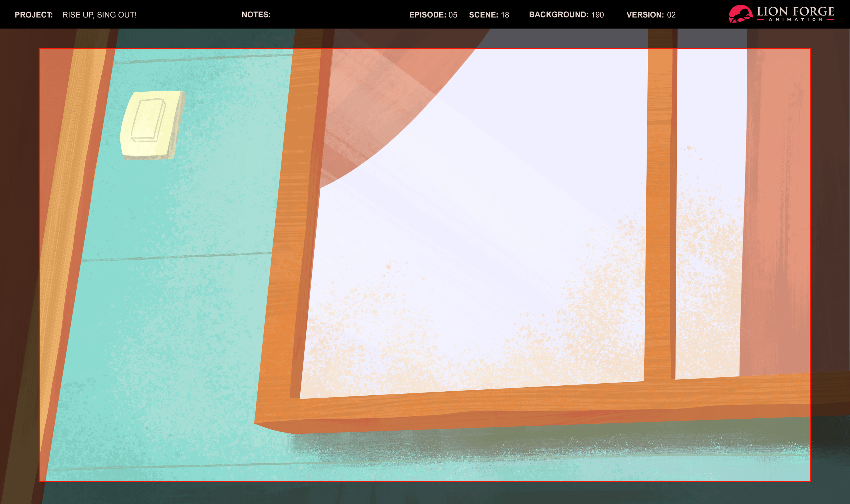Click the 'NOTES:' label
This screenshot has height=504, width=850.
[x=256, y=15]
